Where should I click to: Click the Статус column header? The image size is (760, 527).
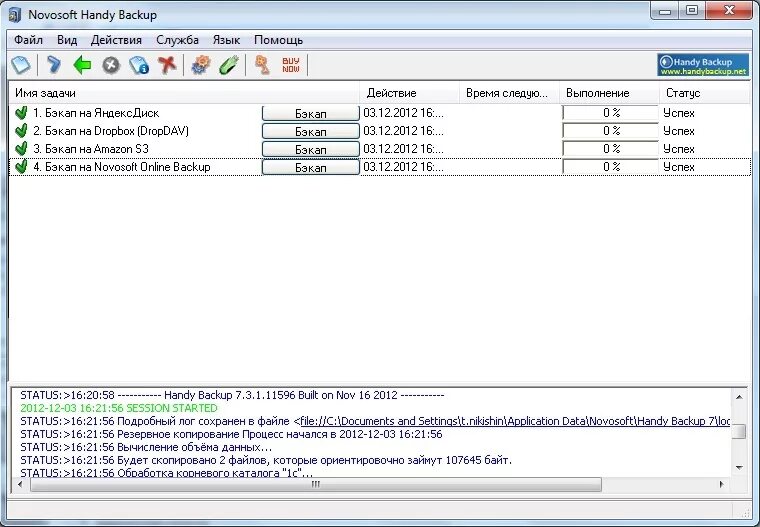pos(705,93)
